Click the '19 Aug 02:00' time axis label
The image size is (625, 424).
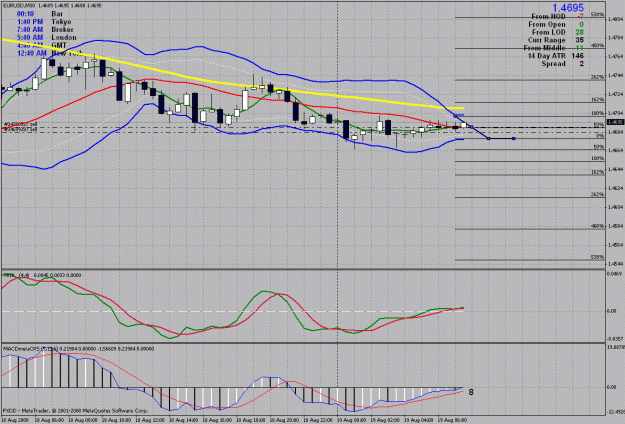coord(385,420)
